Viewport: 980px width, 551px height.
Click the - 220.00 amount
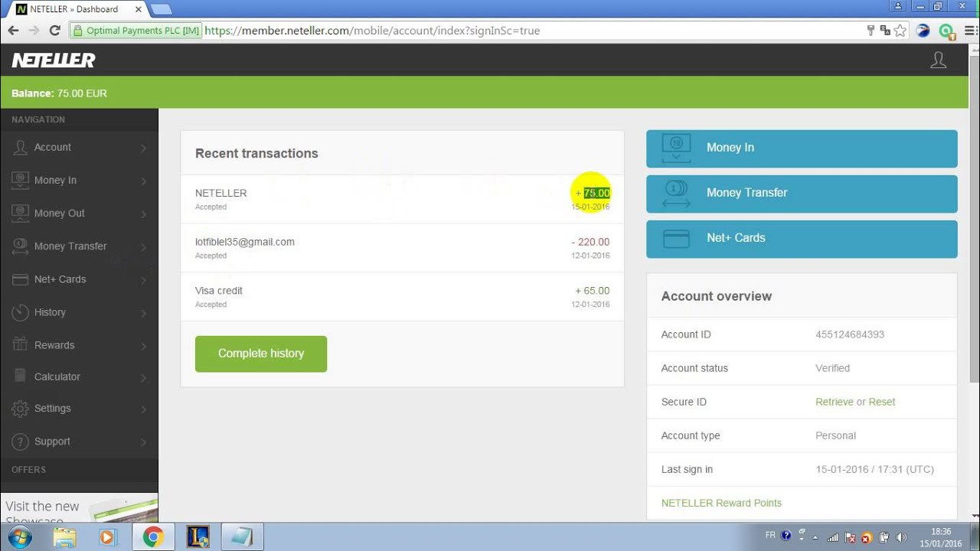tap(590, 242)
